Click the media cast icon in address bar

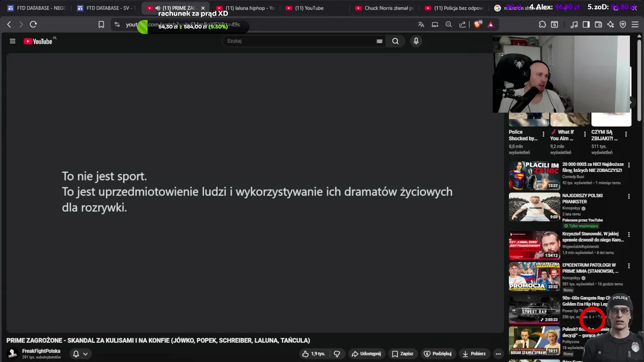435,24
